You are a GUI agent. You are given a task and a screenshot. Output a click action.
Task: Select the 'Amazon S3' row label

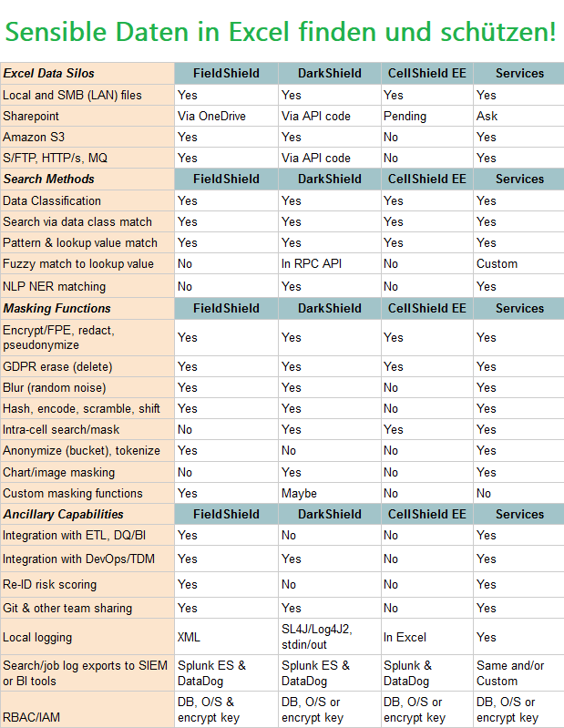tap(34, 137)
